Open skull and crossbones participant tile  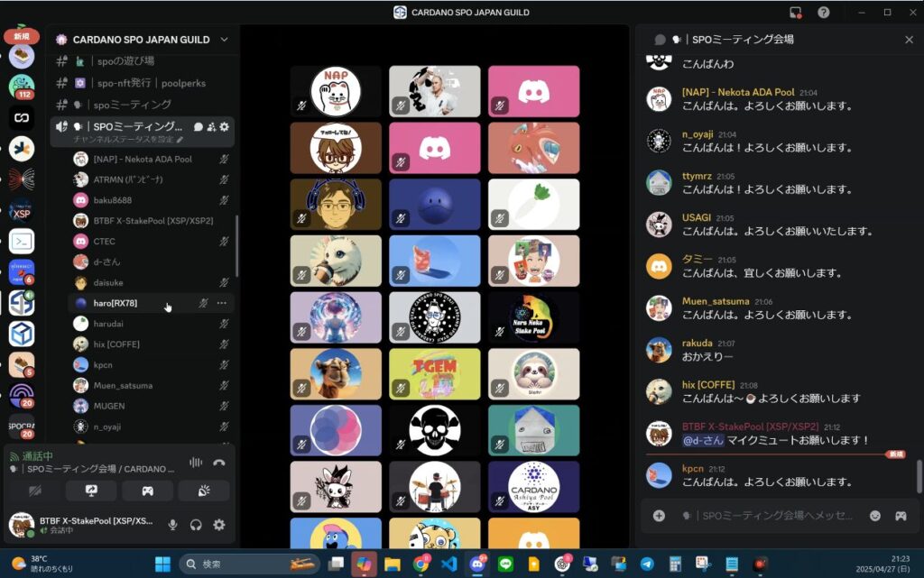[x=435, y=430]
